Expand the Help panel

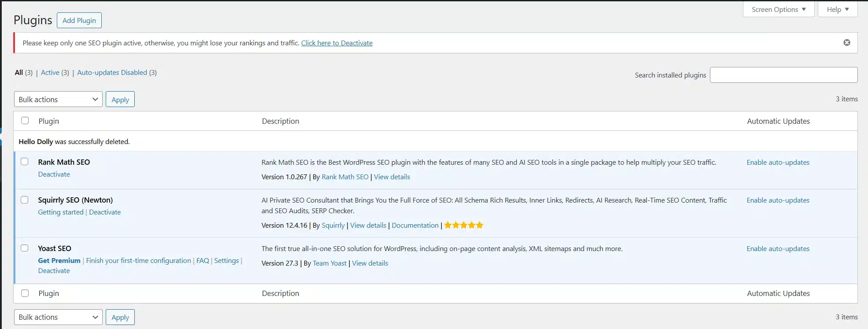coord(837,9)
